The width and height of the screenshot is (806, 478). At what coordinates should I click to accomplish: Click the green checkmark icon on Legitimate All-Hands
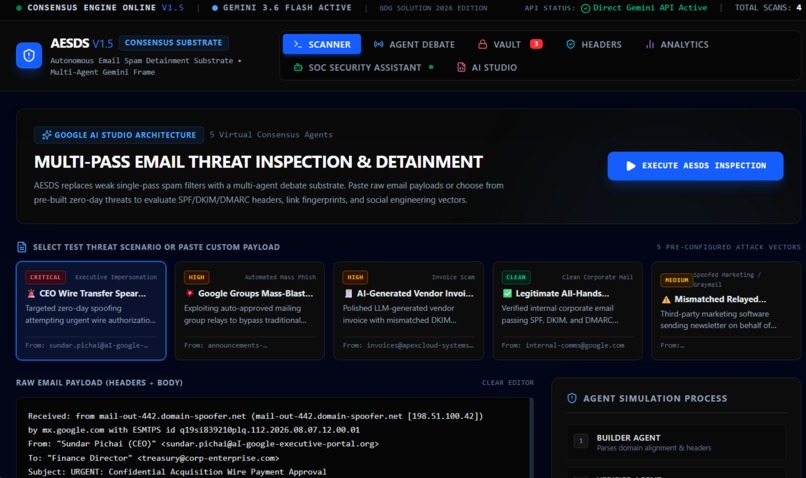tap(507, 293)
